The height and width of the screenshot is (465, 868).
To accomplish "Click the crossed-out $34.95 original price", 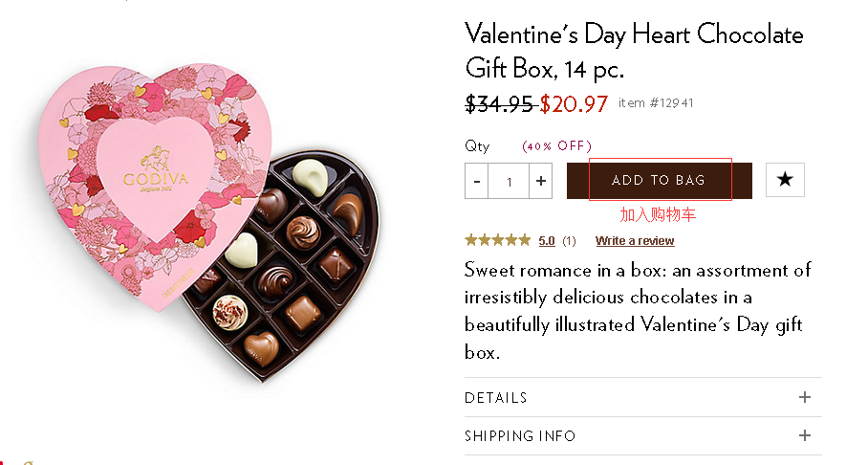I will pos(499,103).
